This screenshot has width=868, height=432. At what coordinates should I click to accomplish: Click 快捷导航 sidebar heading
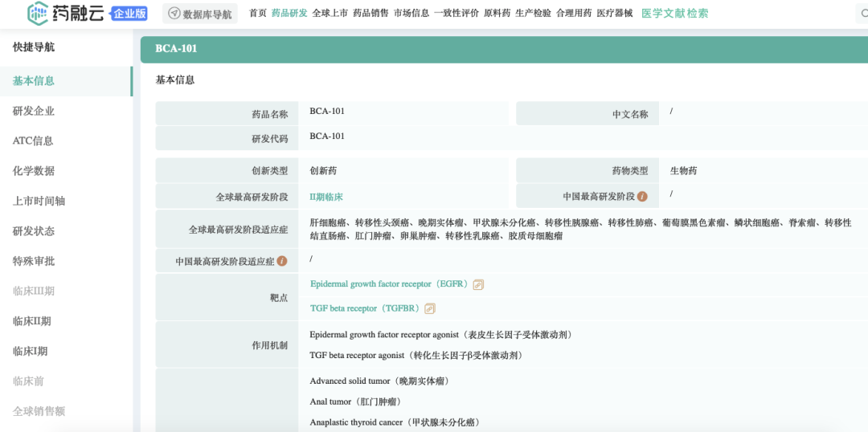click(34, 47)
